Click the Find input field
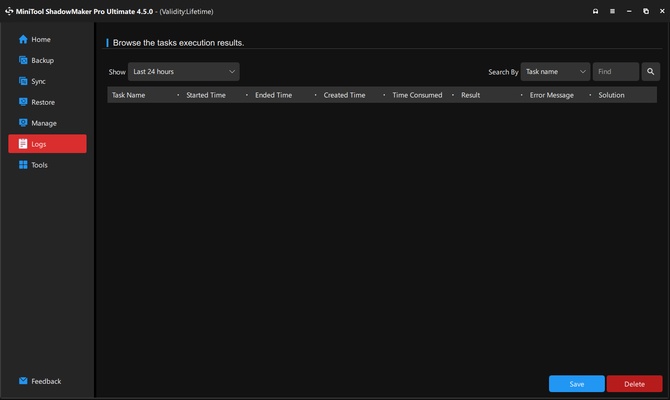Image resolution: width=670 pixels, height=400 pixels. tap(616, 72)
